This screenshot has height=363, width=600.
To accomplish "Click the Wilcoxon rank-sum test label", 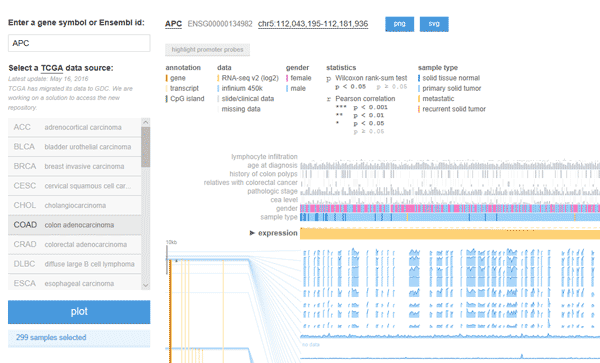I will click(371, 78).
